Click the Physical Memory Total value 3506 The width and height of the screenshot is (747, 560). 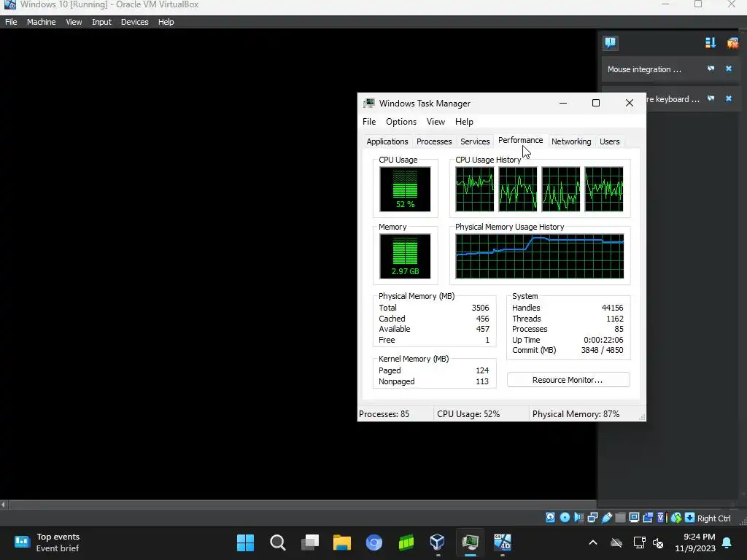(x=480, y=308)
